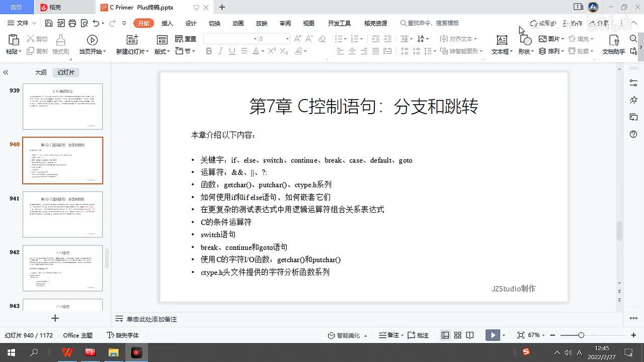The height and width of the screenshot is (362, 644).
Task: Switch to 大纲 outline pane tab
Action: coord(41,72)
